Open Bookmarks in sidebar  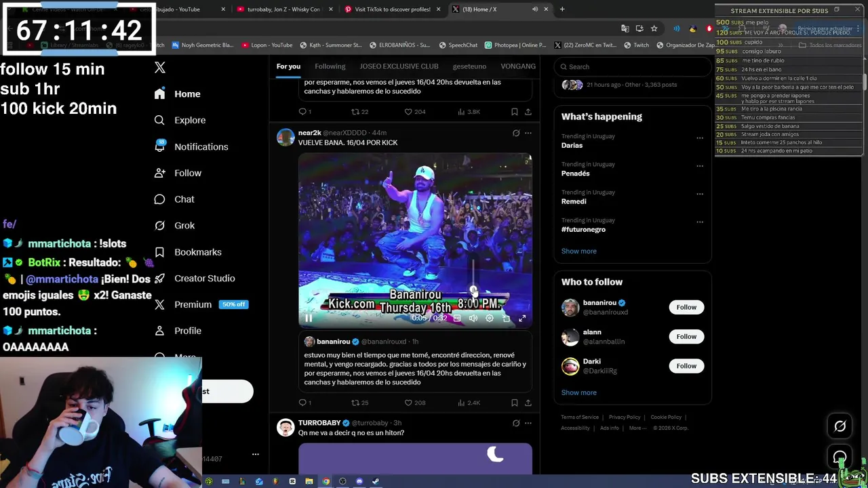pyautogui.click(x=187, y=252)
